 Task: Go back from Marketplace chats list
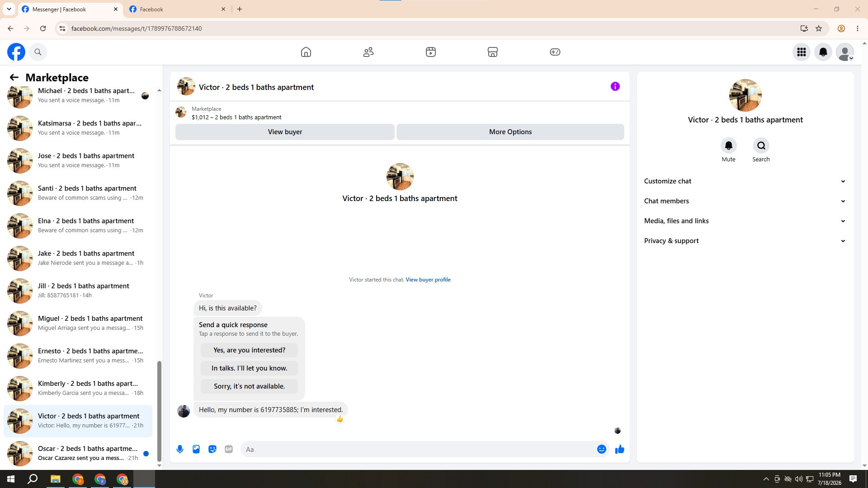click(14, 78)
